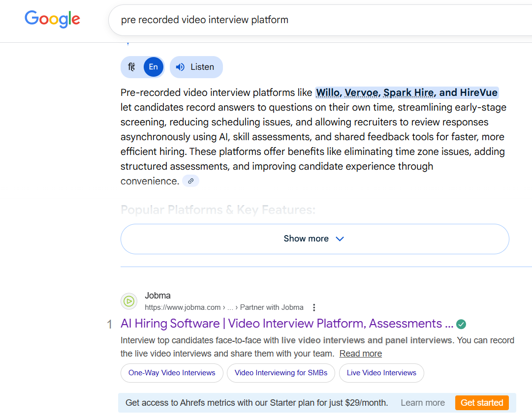Open the Live Video Interviews sitelink

pos(381,373)
